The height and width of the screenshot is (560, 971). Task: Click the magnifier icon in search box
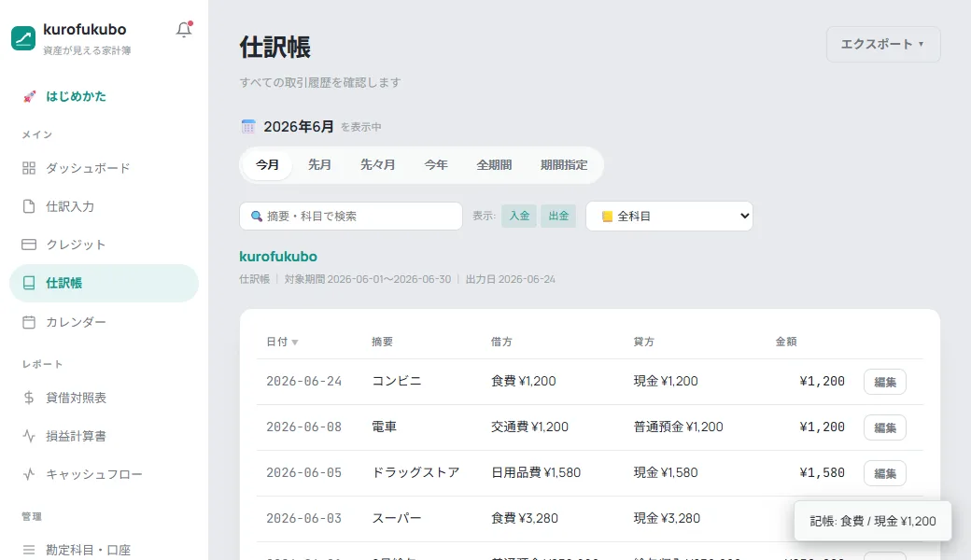[257, 216]
